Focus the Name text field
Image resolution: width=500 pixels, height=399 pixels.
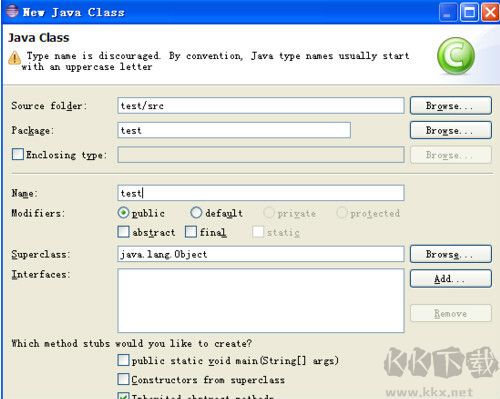[x=261, y=193]
